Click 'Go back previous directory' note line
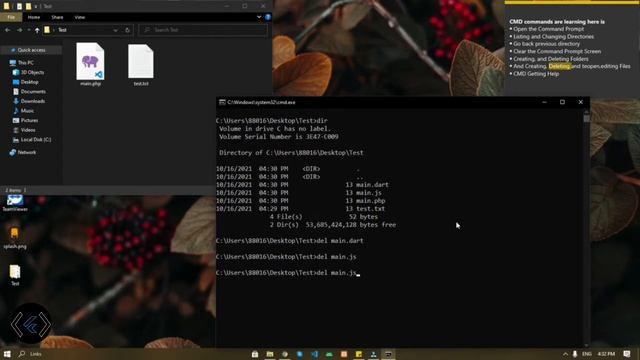This screenshot has width=640, height=360. coord(546,44)
